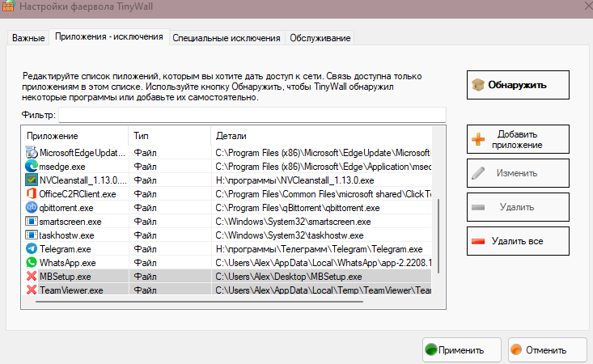Click the OfficeC2RClient.exe Office icon
Viewport: 593px width, 364px height.
(32, 194)
